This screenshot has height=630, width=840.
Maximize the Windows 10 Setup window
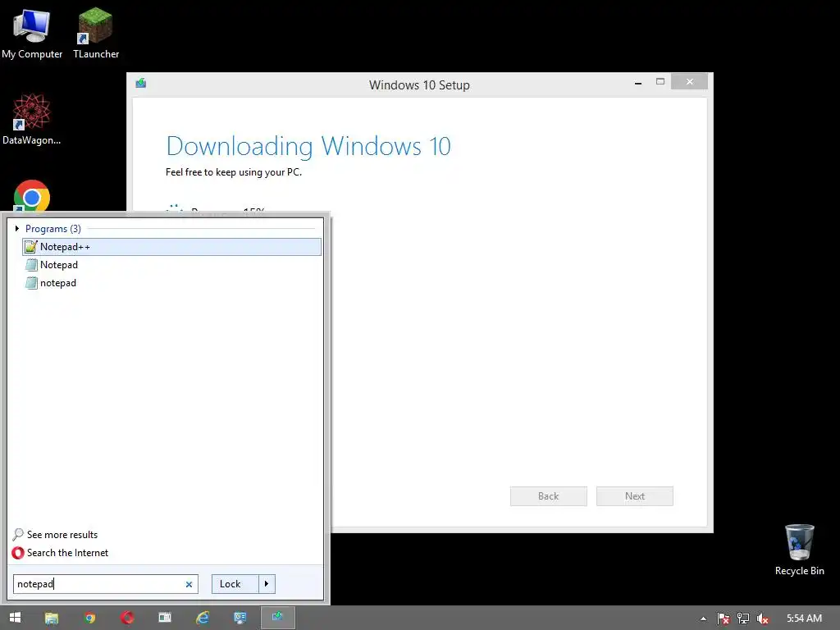tap(660, 82)
